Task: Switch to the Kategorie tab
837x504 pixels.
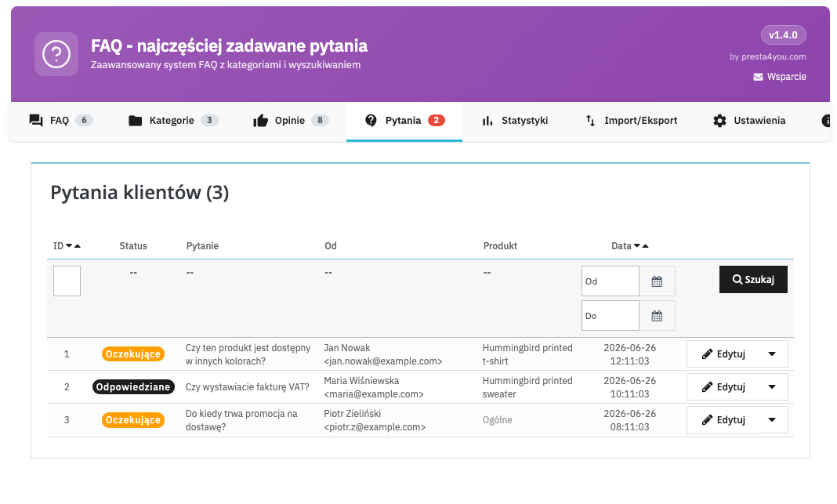Action: click(173, 121)
